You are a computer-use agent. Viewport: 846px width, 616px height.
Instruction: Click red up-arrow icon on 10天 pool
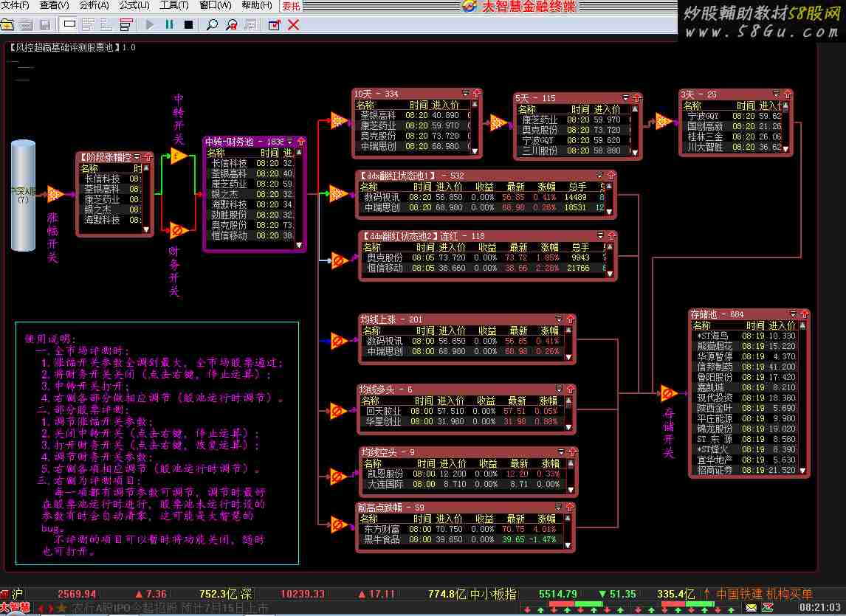click(x=476, y=93)
